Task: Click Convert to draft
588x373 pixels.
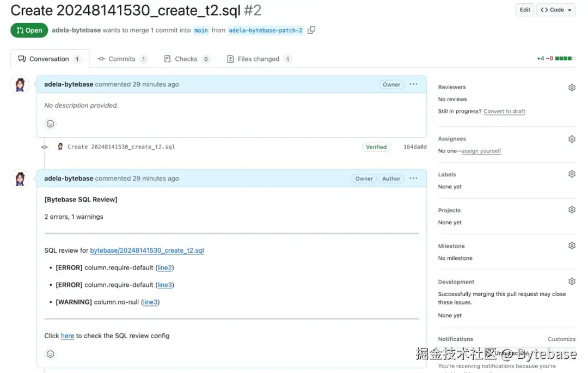Action: pyautogui.click(x=504, y=111)
